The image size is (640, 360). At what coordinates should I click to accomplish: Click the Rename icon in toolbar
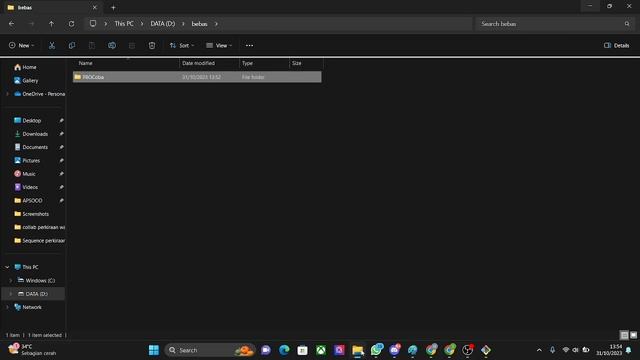(x=112, y=45)
